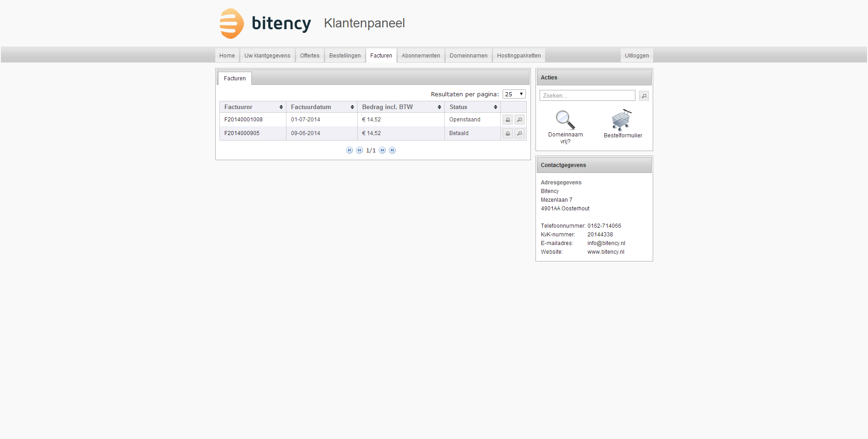
Task: Open the Resultaten per pagina dropdown
Action: tap(514, 94)
